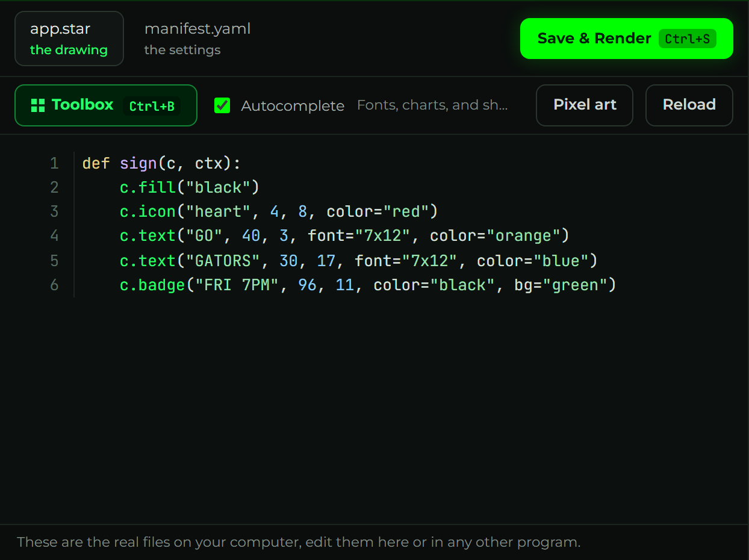Click the c.badge("FRI 7PM") code line

pyautogui.click(x=368, y=285)
